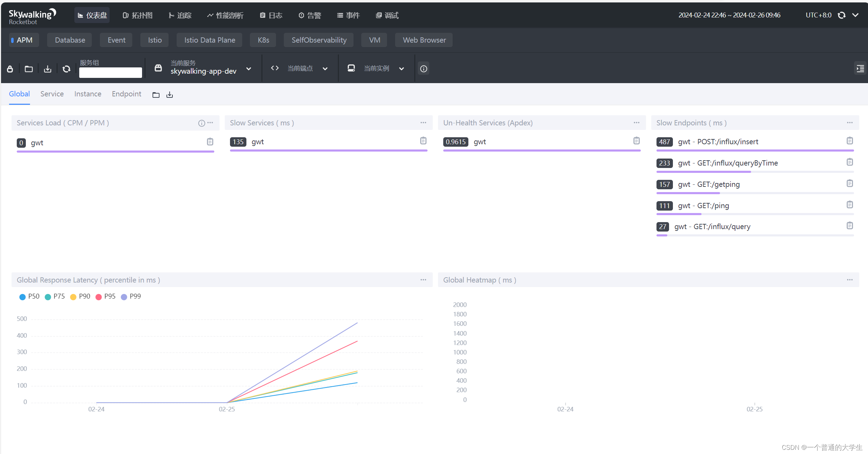The width and height of the screenshot is (868, 454).
Task: Select the SelfObservability dashboard button
Action: 319,40
